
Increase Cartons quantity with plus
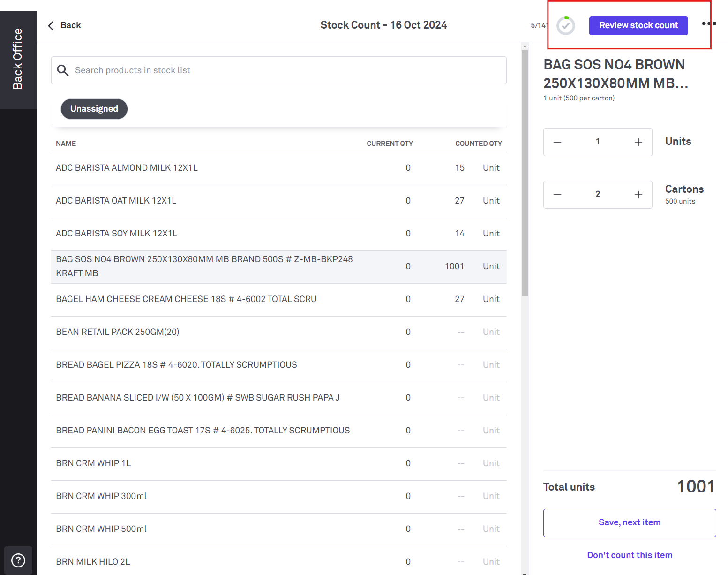point(638,195)
